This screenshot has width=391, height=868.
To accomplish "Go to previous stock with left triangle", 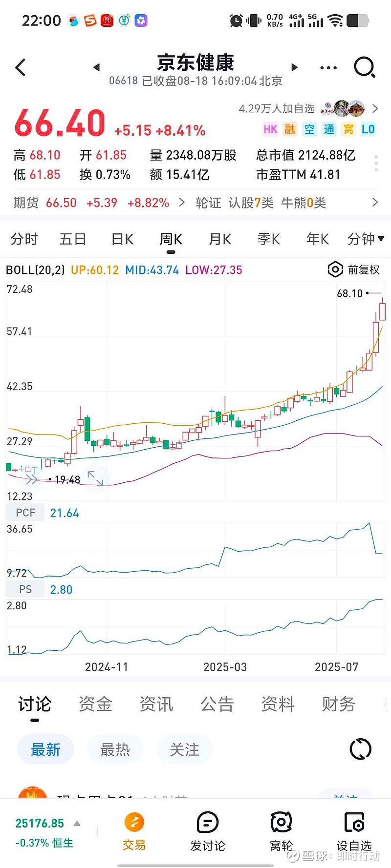I will point(96,67).
